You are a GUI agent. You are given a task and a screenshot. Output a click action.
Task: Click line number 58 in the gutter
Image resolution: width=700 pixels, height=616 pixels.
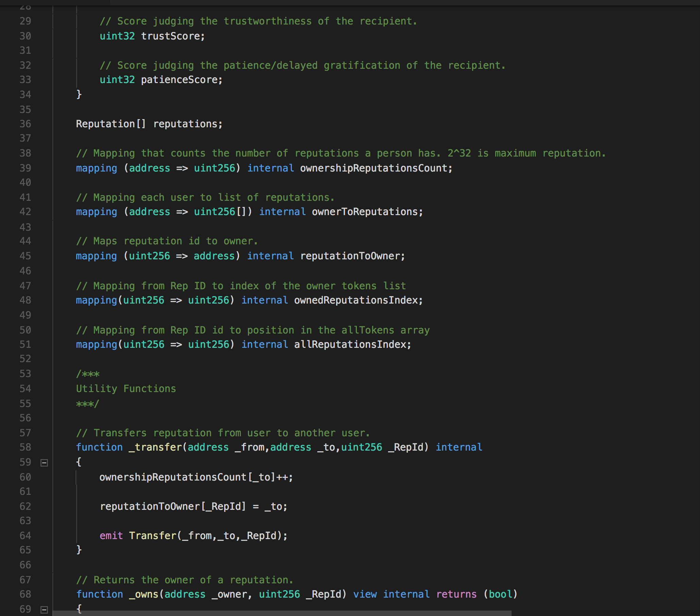click(x=26, y=447)
